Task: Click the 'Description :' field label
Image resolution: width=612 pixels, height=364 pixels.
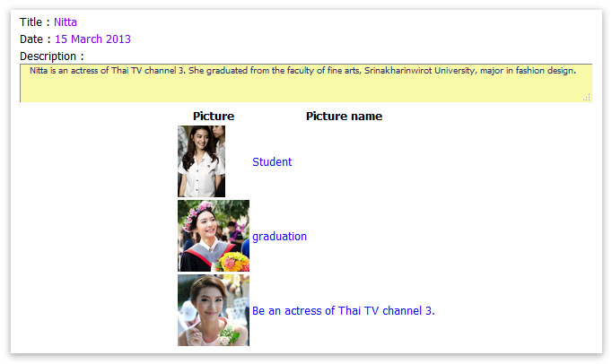Action: [51, 56]
